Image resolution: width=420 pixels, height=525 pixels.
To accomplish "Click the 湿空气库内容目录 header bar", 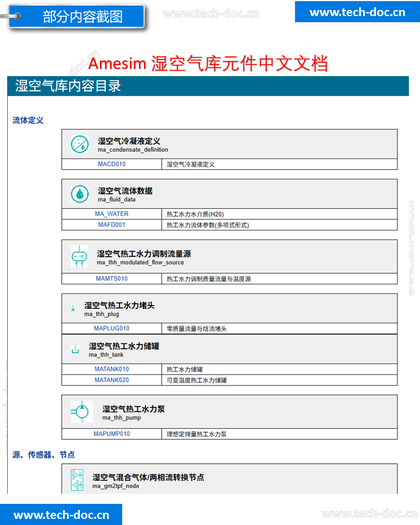I will click(208, 86).
